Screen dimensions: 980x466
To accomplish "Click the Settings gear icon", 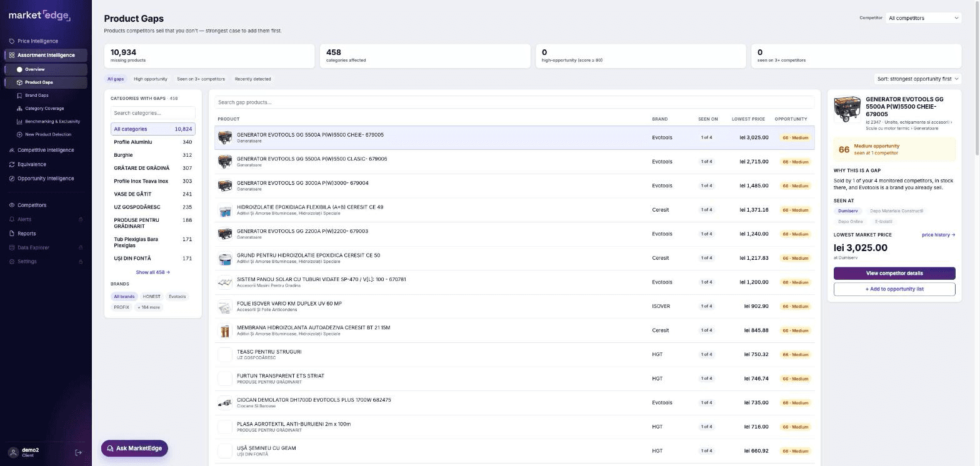I will [12, 262].
